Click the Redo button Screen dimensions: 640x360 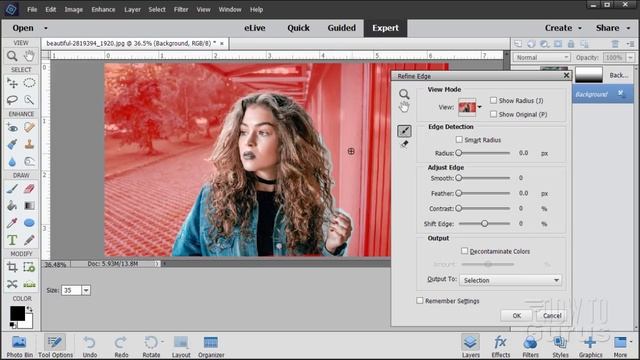click(x=121, y=346)
